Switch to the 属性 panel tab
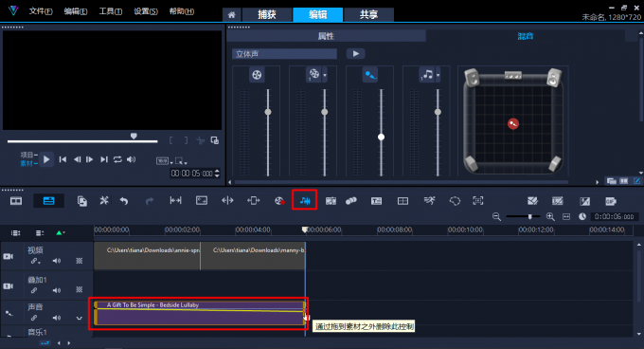Viewport: 644px width, 349px height. pyautogui.click(x=326, y=36)
